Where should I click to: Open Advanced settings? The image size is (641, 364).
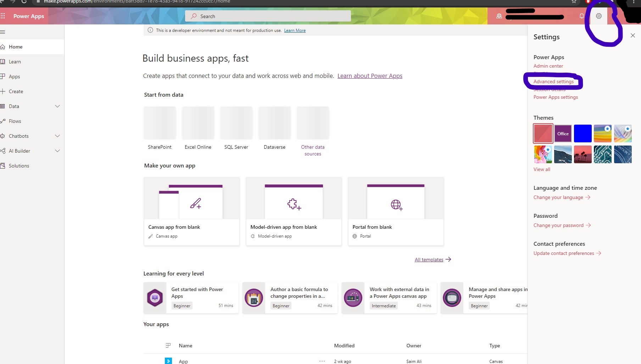(553, 81)
